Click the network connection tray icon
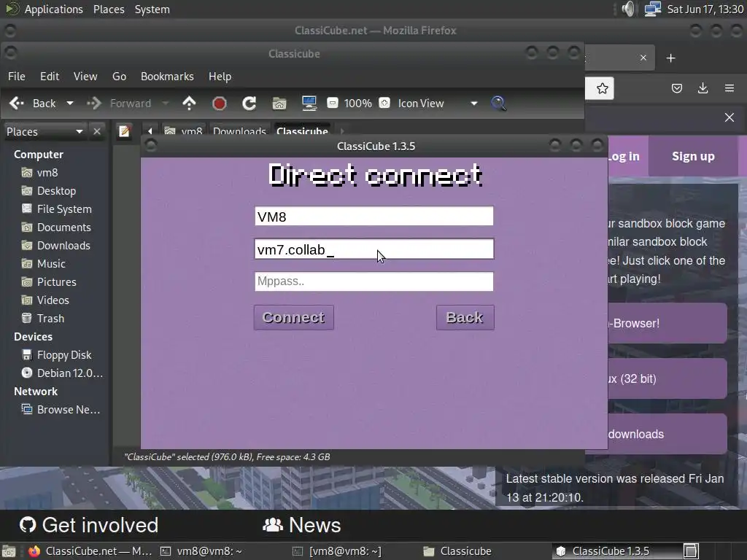Viewport: 747px width, 560px height. tap(652, 9)
